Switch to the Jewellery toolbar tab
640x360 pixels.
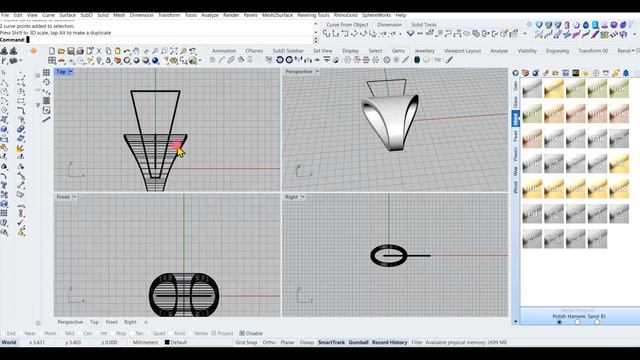pos(424,51)
